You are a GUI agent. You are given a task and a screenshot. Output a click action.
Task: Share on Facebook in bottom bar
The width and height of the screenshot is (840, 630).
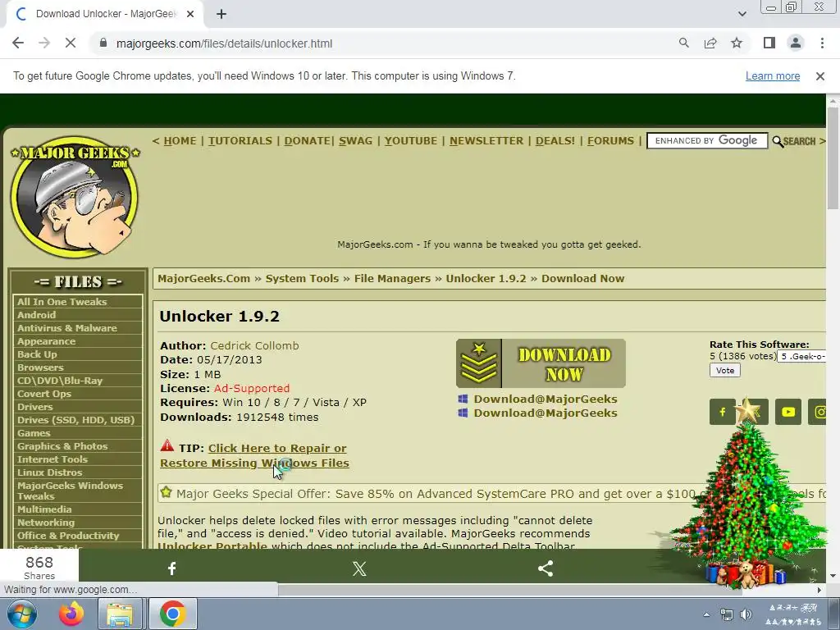click(x=172, y=568)
